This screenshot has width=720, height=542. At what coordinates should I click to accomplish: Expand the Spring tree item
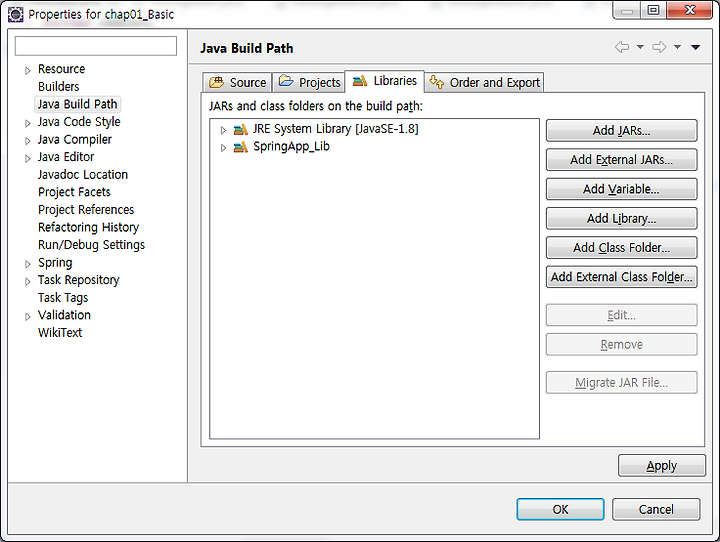28,264
